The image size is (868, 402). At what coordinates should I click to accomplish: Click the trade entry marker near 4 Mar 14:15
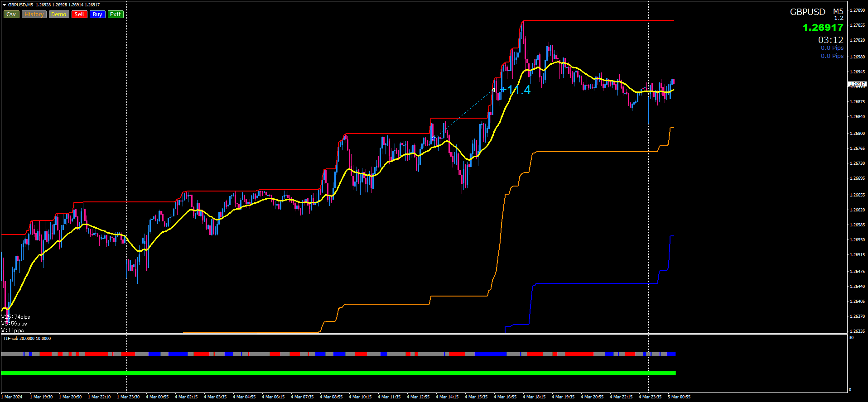pos(434,139)
